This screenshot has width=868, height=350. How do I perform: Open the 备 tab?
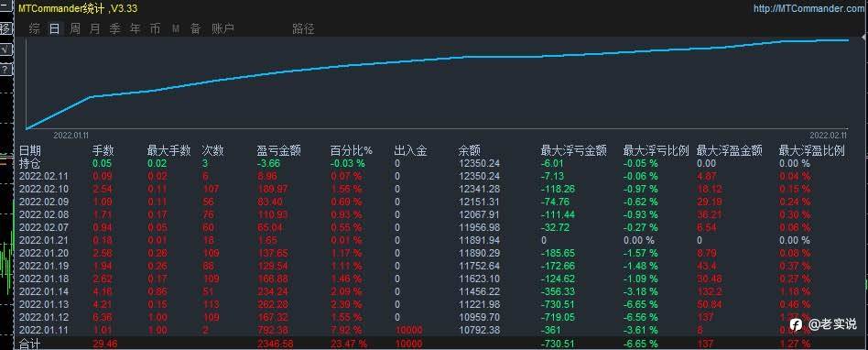[x=195, y=28]
